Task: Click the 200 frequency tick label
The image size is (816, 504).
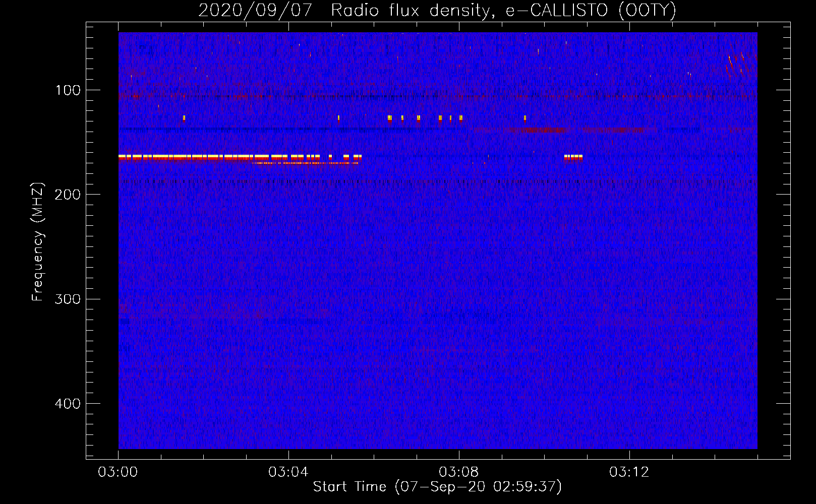Action: [68, 195]
